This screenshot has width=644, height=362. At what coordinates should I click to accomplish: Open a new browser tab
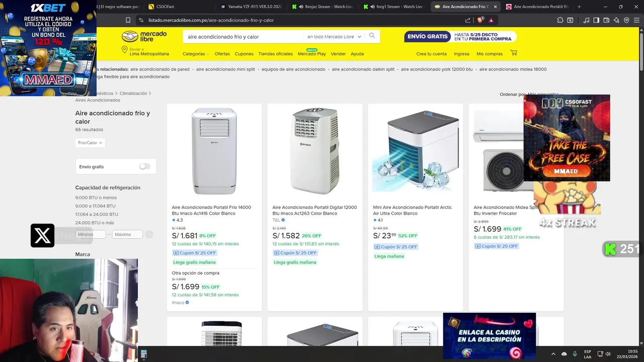(579, 7)
